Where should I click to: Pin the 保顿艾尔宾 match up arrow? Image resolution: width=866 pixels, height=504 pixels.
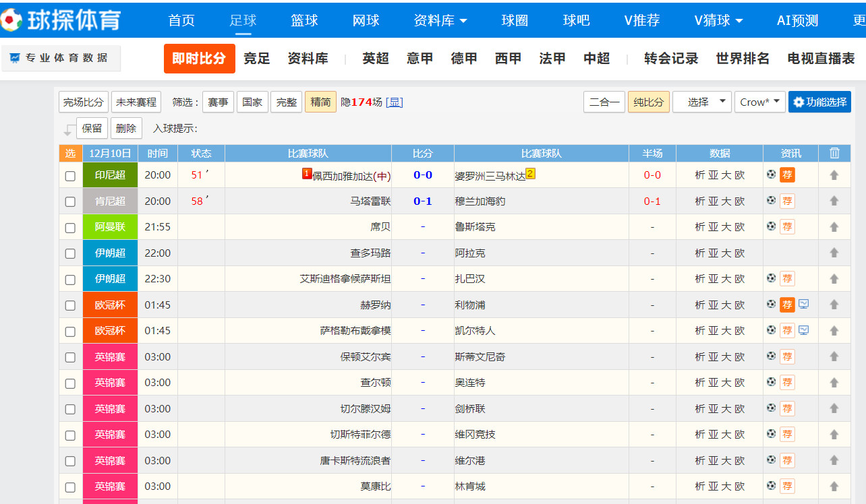[834, 356]
